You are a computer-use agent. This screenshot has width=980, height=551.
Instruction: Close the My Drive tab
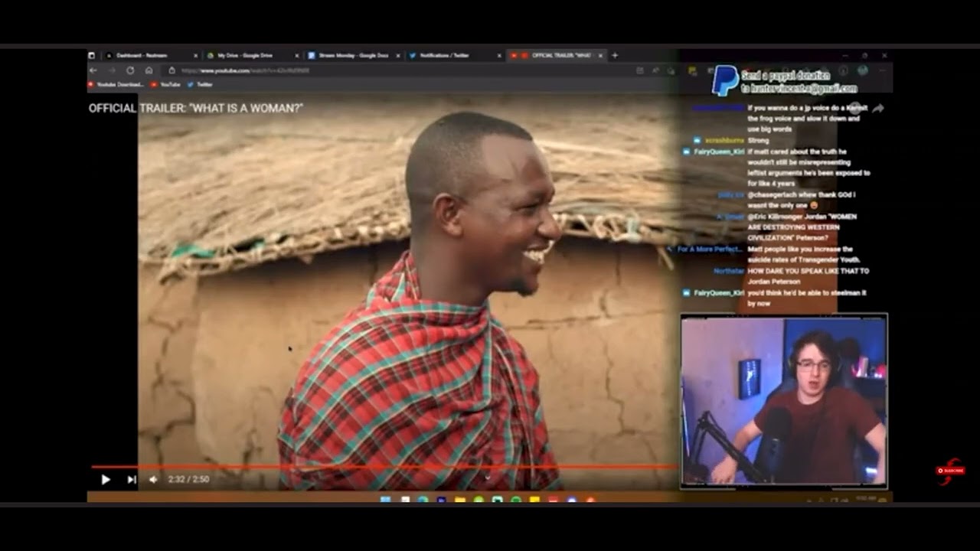(x=297, y=56)
